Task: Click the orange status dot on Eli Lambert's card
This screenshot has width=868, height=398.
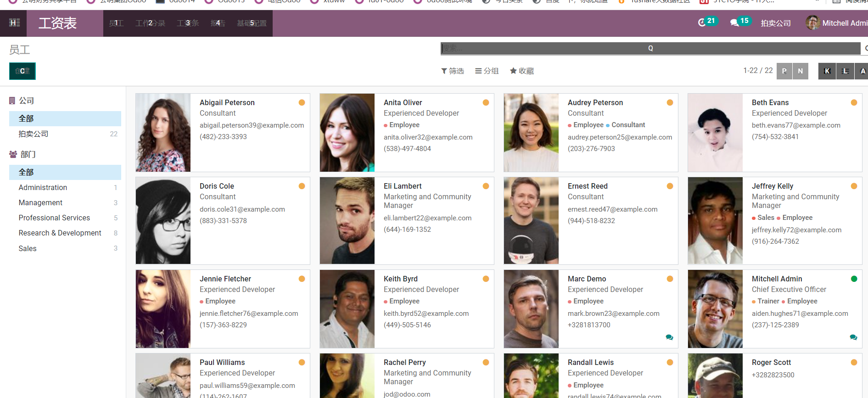Action: [486, 186]
